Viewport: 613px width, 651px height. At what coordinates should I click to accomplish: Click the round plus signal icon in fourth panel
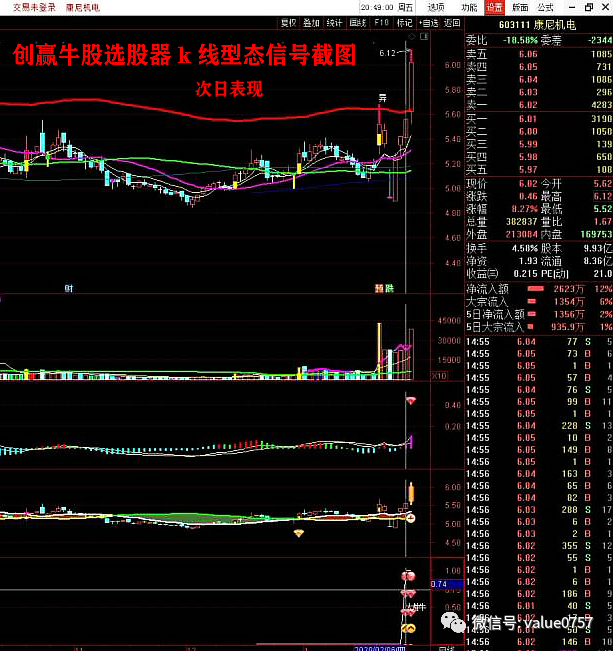411,518
